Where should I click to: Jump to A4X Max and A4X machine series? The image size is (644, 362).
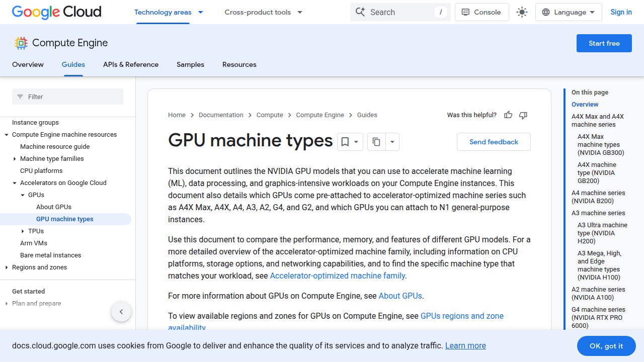pos(598,121)
